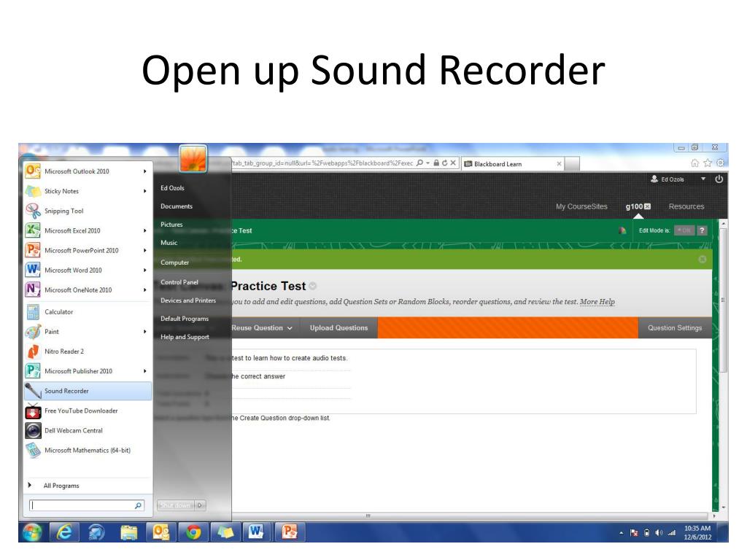The image size is (747, 560).
Task: Go to My CourseSites tab
Action: 581,206
